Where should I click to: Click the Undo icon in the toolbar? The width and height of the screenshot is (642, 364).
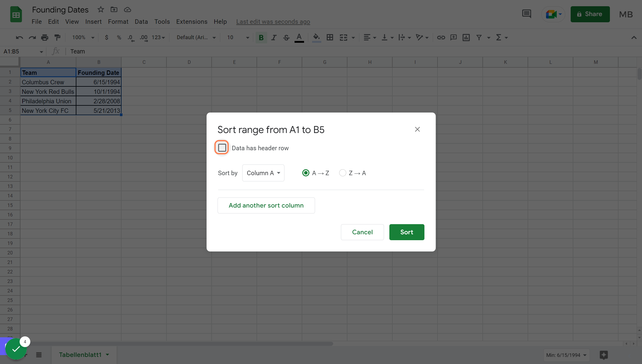19,37
